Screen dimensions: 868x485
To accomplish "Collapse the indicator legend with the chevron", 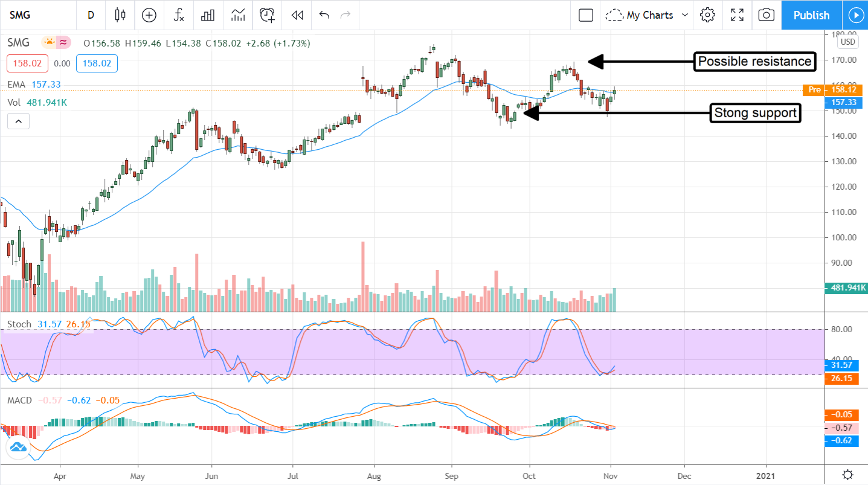I will [18, 121].
